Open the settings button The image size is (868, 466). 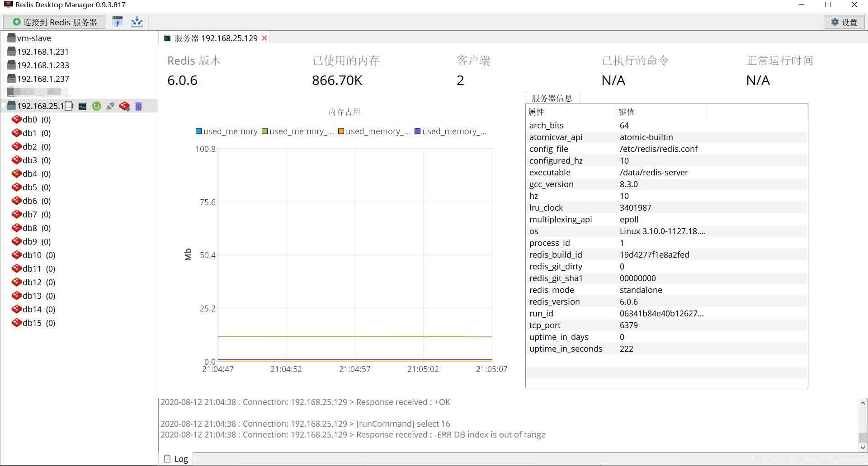tap(844, 22)
